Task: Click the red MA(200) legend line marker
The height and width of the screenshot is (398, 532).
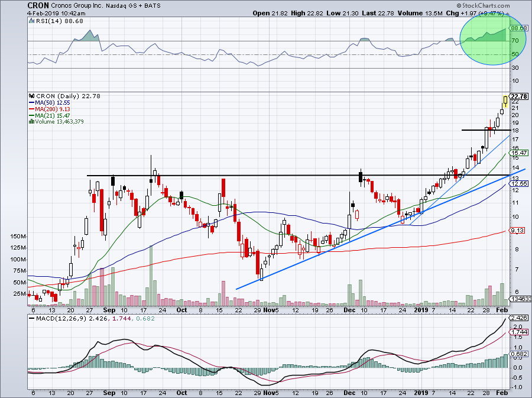Action: [31, 109]
